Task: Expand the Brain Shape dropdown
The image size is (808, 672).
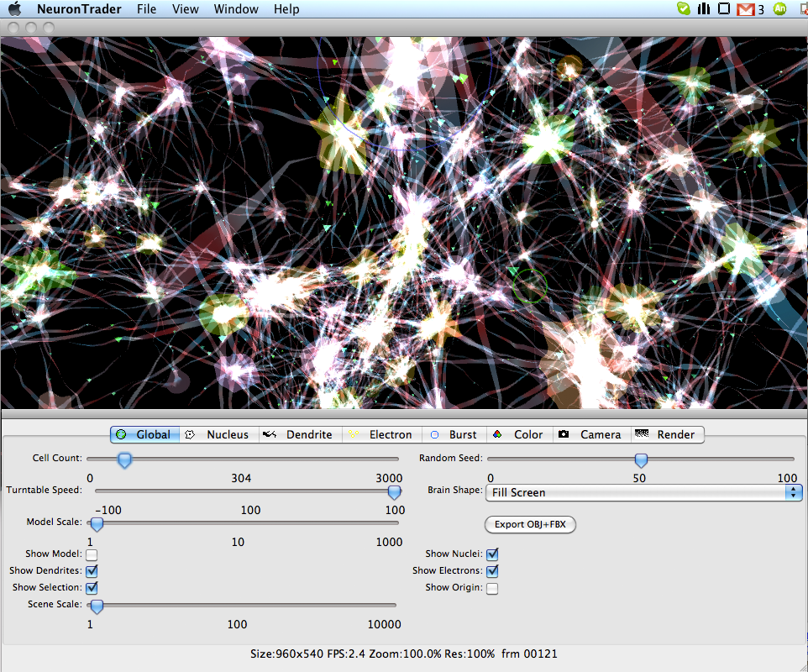Action: click(x=643, y=492)
